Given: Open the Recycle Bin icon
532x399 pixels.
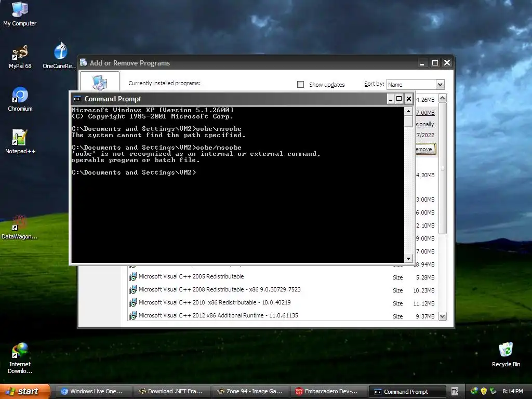Looking at the screenshot, I should (x=506, y=354).
